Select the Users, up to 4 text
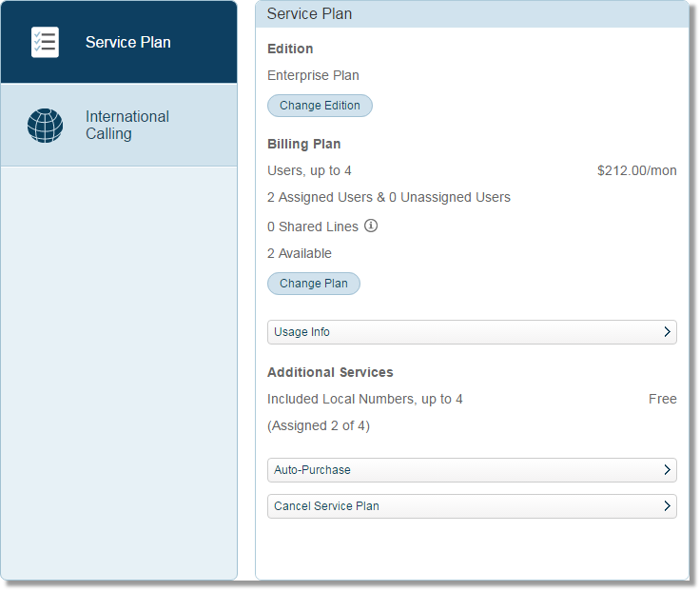The height and width of the screenshot is (591, 700). pyautogui.click(x=309, y=170)
